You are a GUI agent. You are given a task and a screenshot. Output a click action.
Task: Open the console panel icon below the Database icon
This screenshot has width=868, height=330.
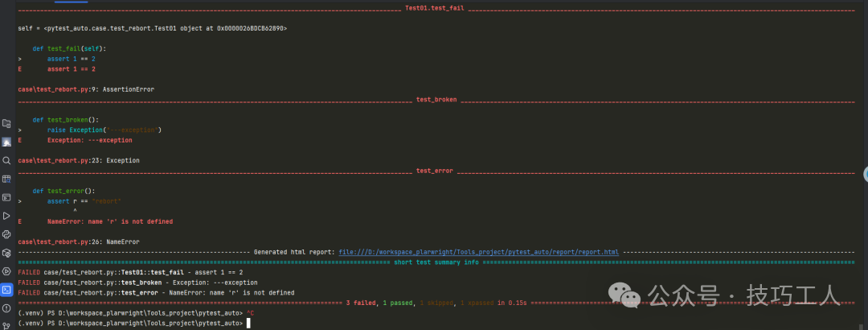tap(6, 197)
